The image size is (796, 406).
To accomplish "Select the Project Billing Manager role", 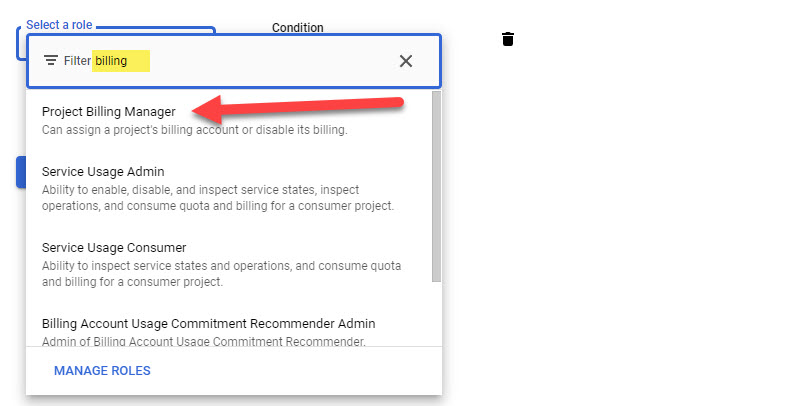I will click(x=108, y=112).
